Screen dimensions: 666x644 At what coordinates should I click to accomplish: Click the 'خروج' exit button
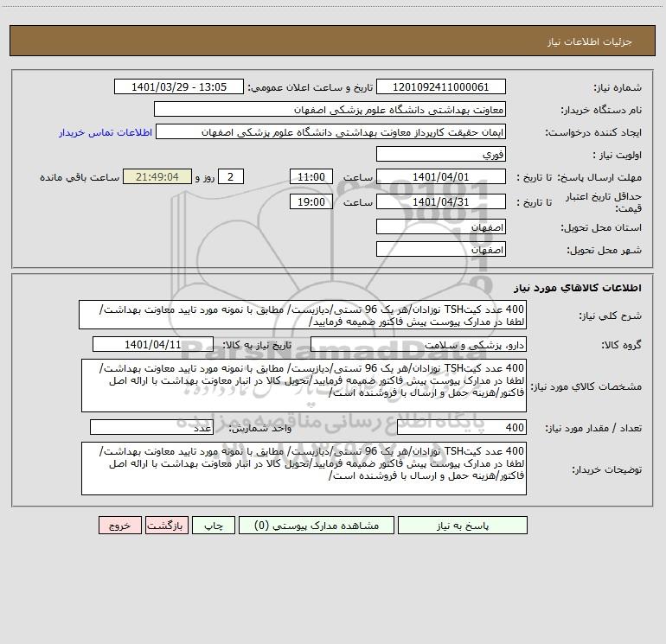(119, 526)
